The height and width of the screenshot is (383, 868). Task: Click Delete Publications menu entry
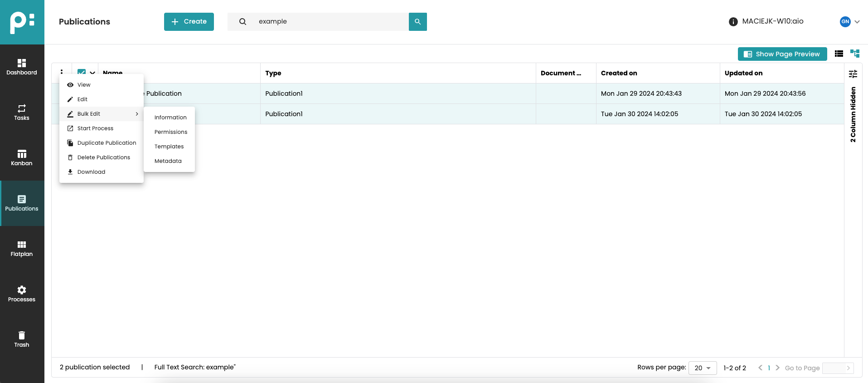[x=103, y=157]
